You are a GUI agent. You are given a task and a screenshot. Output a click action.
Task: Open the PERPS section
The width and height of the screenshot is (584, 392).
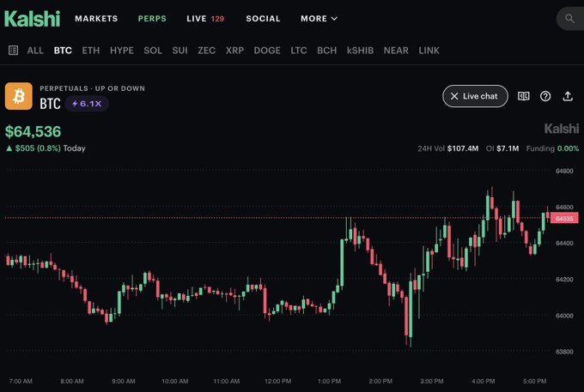pos(152,19)
